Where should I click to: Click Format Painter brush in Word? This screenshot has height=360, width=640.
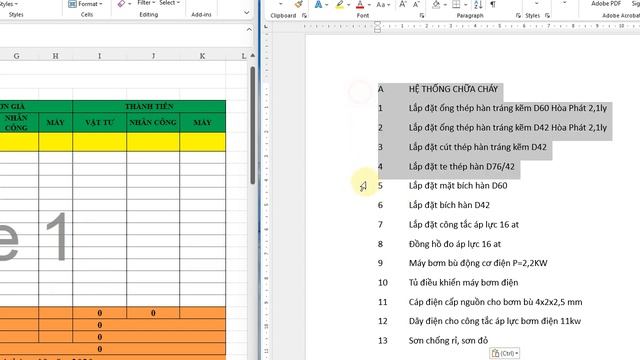[299, 4]
